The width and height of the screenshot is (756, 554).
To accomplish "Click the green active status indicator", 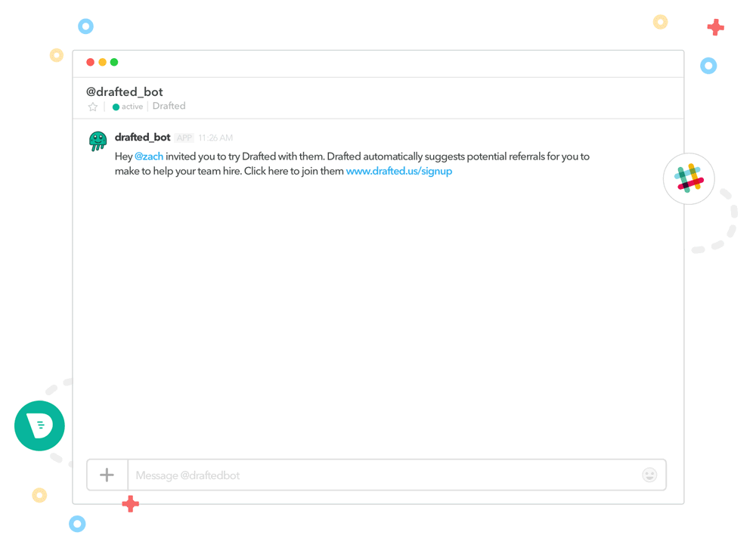I will click(116, 107).
